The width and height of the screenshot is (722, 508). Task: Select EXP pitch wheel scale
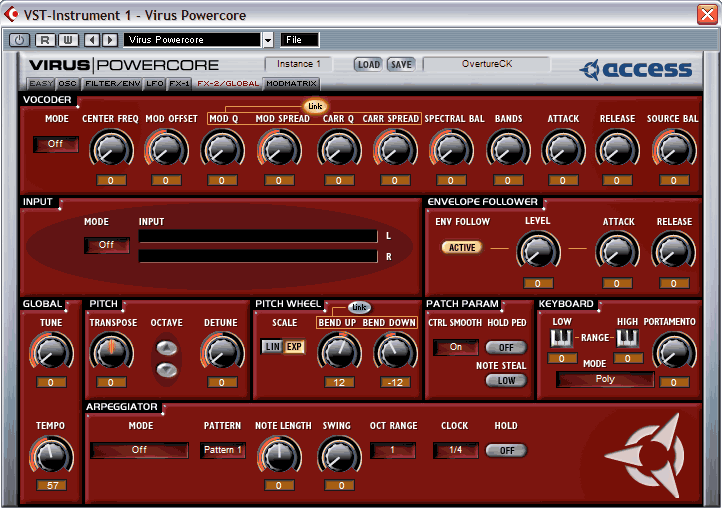[294, 347]
